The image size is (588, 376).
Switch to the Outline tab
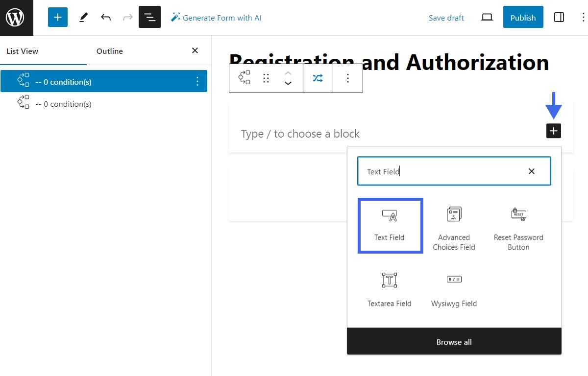(x=109, y=51)
